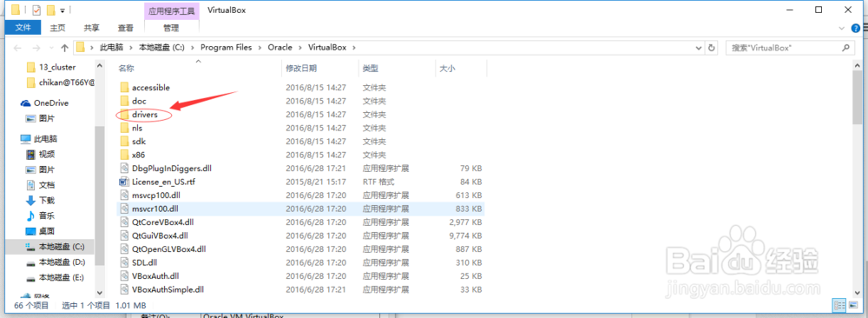Open the doc folder icon

click(124, 101)
